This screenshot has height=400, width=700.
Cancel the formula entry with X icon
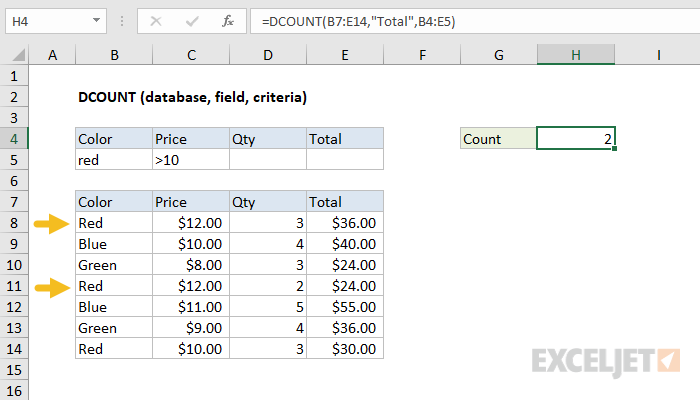point(156,21)
